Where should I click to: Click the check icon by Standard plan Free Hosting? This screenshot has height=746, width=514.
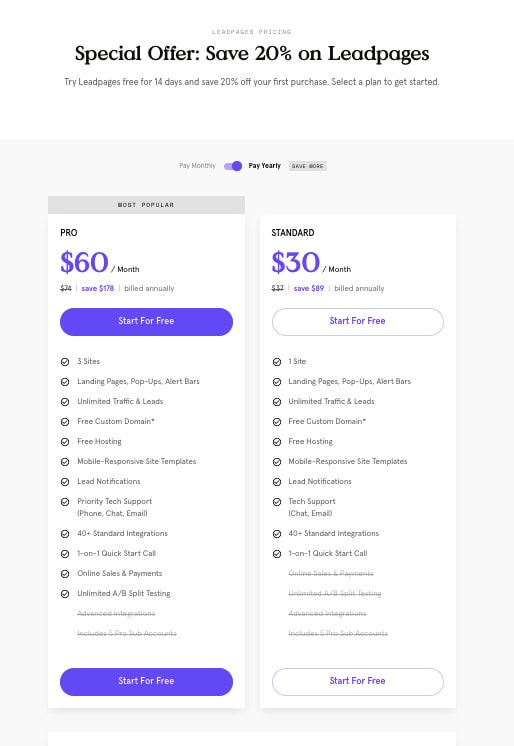(x=277, y=442)
